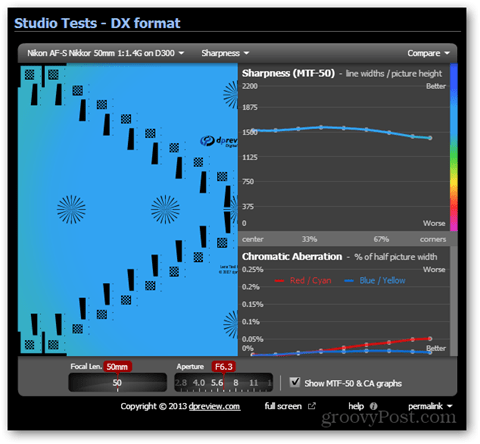Select aperture value 2.8 on slider
The height and width of the screenshot is (444, 480).
pyautogui.click(x=181, y=383)
